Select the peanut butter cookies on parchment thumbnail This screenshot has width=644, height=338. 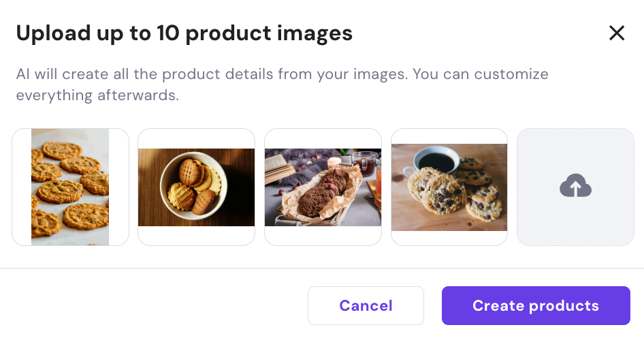pos(70,187)
